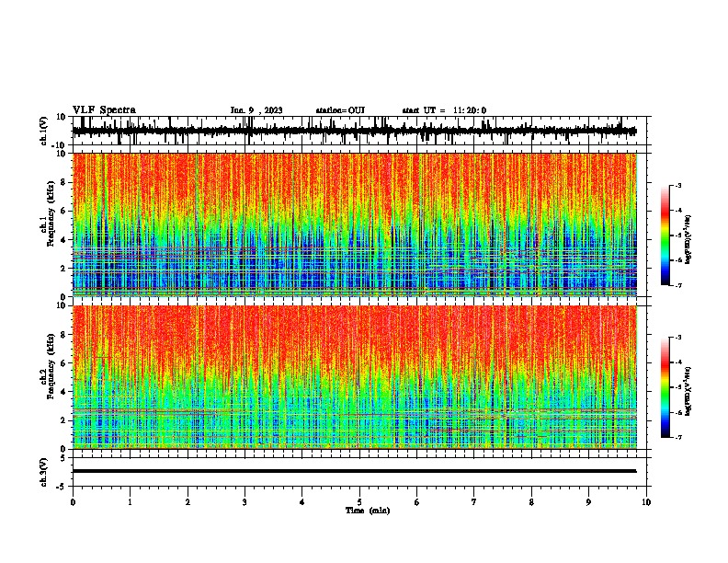The width and height of the screenshot is (728, 563).
Task: Click the "4" kHz tick on ch.2 frequency axis
Action: [x=63, y=392]
